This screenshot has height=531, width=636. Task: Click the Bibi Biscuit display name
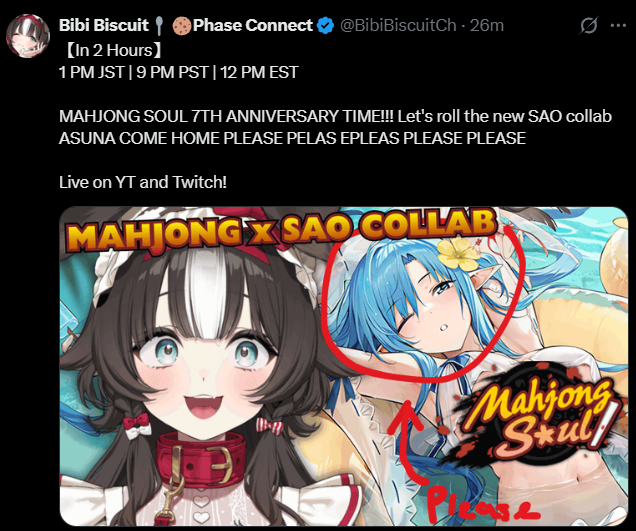(x=104, y=26)
